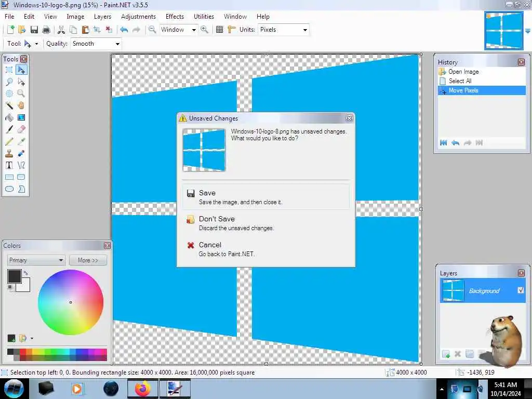Select the Magic Wand tool
Viewport: 532px width, 399px height.
(x=9, y=105)
